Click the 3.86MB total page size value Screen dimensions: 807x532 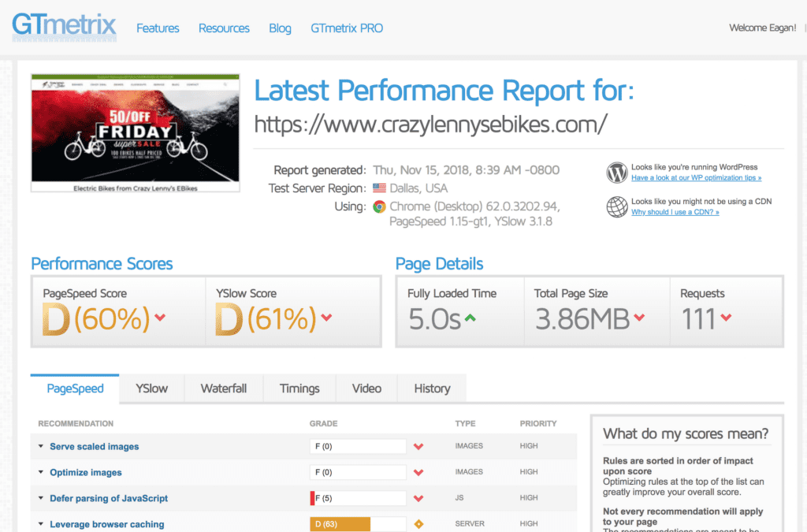coord(582,319)
